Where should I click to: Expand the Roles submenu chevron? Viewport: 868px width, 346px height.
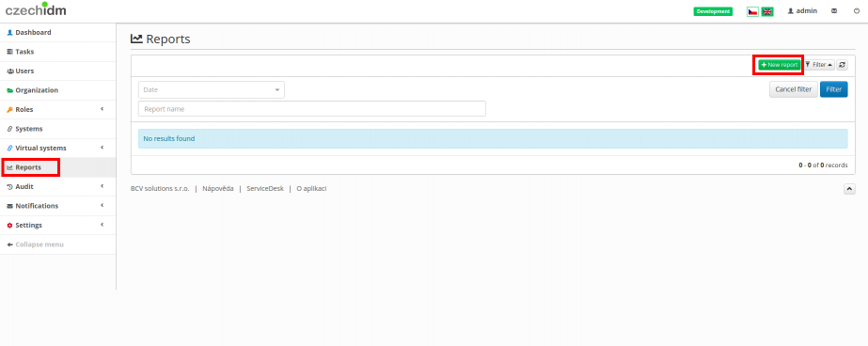tap(103, 109)
